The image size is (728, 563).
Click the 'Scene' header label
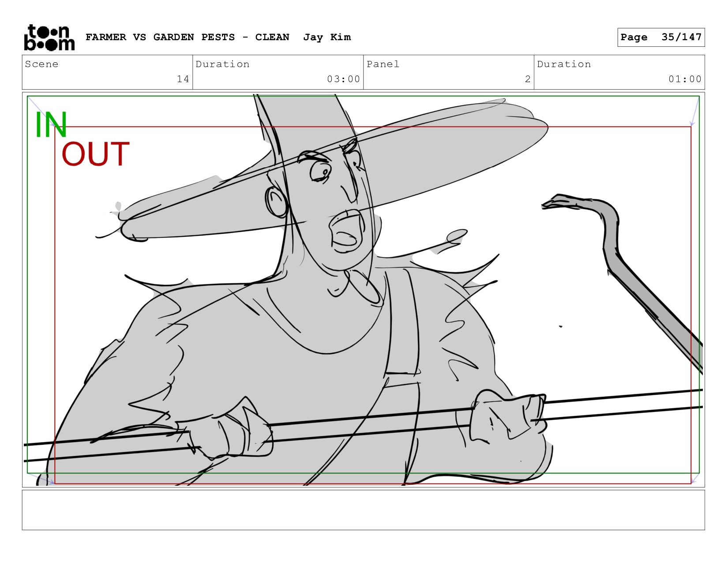point(41,64)
